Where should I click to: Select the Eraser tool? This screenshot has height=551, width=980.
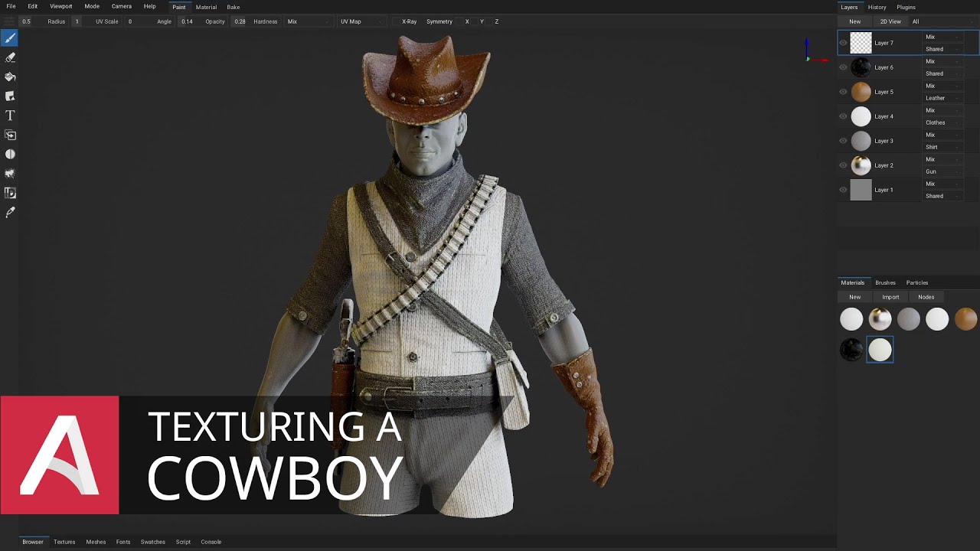point(10,57)
